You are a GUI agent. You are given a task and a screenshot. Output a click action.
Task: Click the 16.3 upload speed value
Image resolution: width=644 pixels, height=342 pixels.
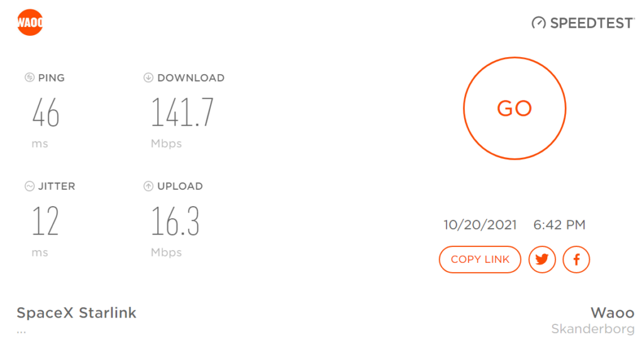tap(175, 221)
